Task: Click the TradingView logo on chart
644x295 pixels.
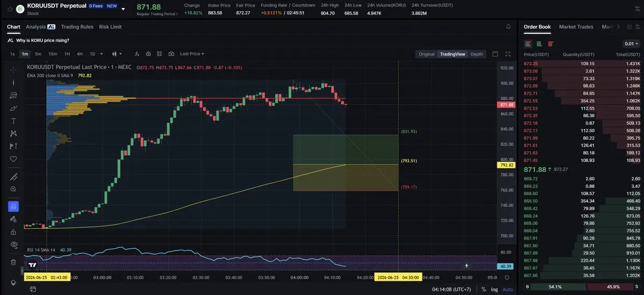Action: click(33, 265)
